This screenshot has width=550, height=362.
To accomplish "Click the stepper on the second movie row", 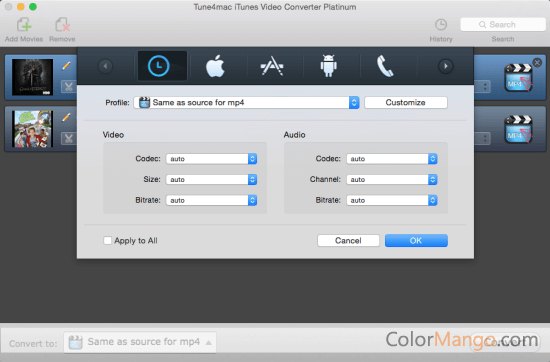I will pos(485,138).
